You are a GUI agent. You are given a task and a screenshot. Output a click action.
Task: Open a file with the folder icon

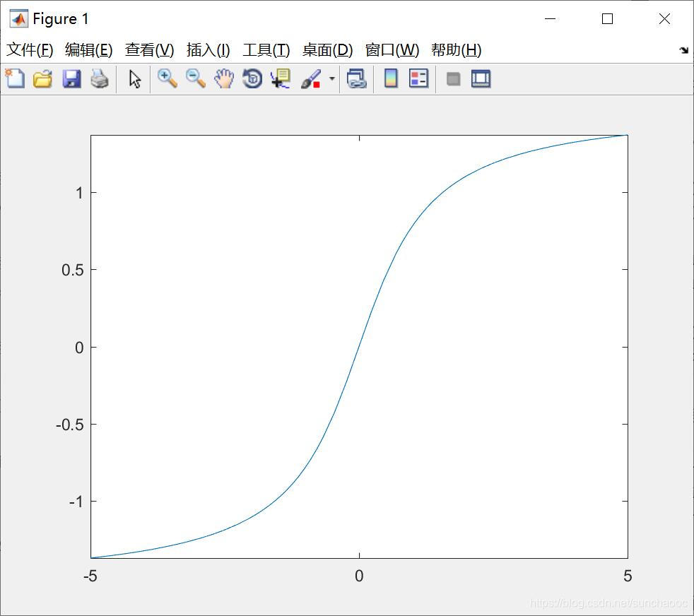click(43, 79)
